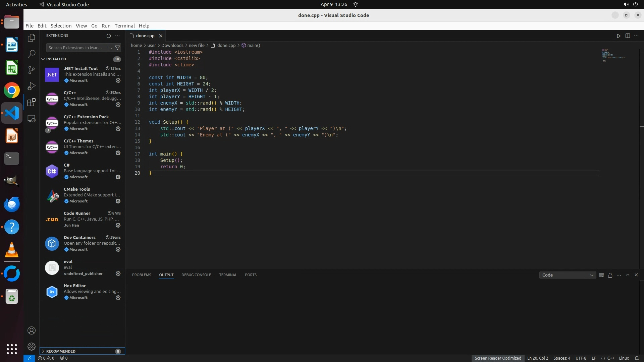Screen dimensions: 644x362
Task: Open the Search view icon
Action: [x=31, y=54]
